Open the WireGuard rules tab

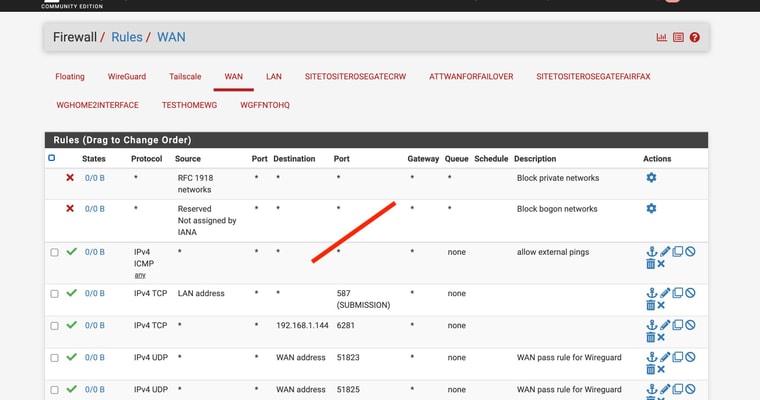pos(127,76)
